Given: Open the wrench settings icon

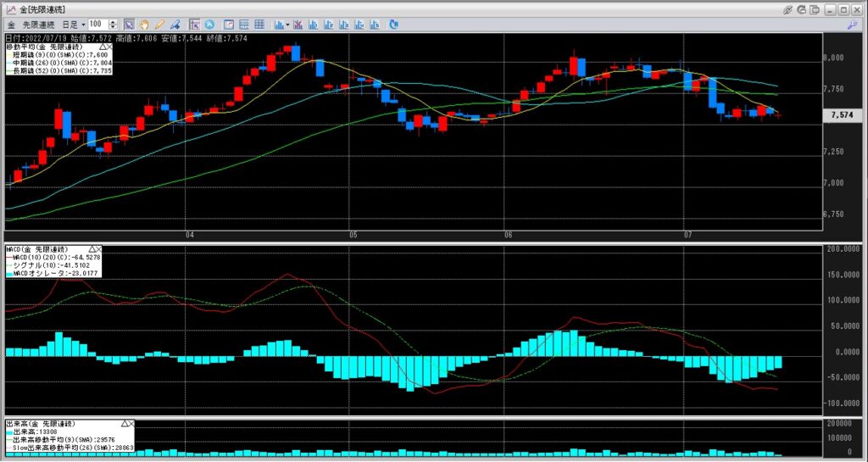Looking at the screenshot, I should 852,25.
